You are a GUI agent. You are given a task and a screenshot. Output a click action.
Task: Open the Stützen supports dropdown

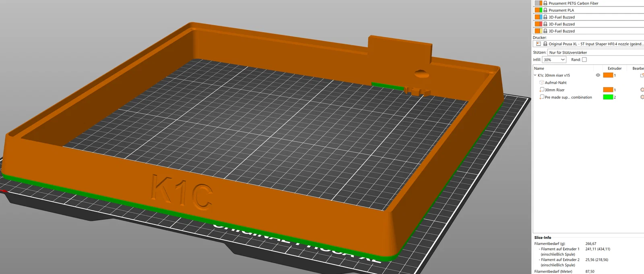coord(596,52)
